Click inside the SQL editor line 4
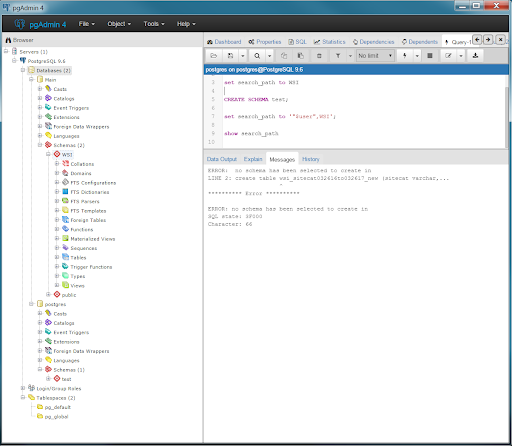Screen dimensions: 512x446 tap(363, 91)
